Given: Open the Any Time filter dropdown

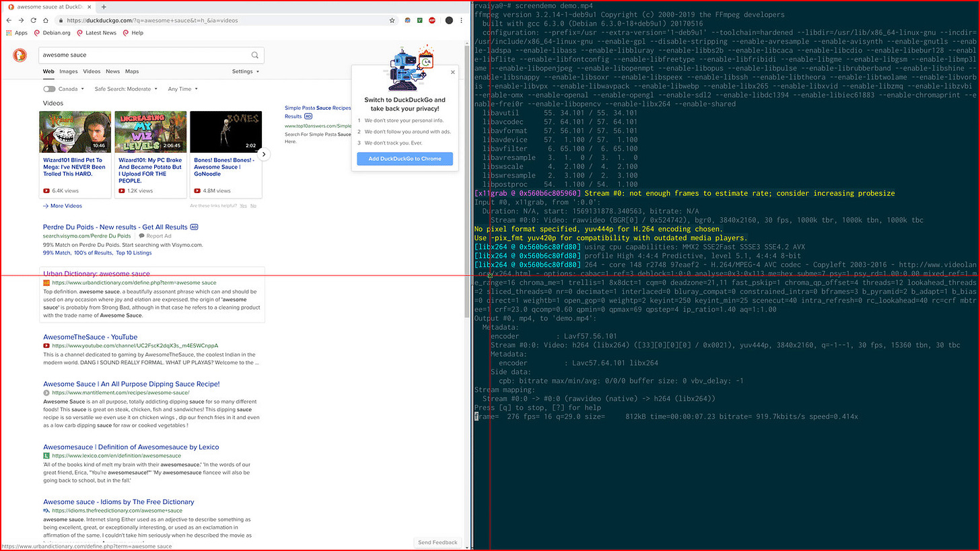Looking at the screenshot, I should (182, 89).
